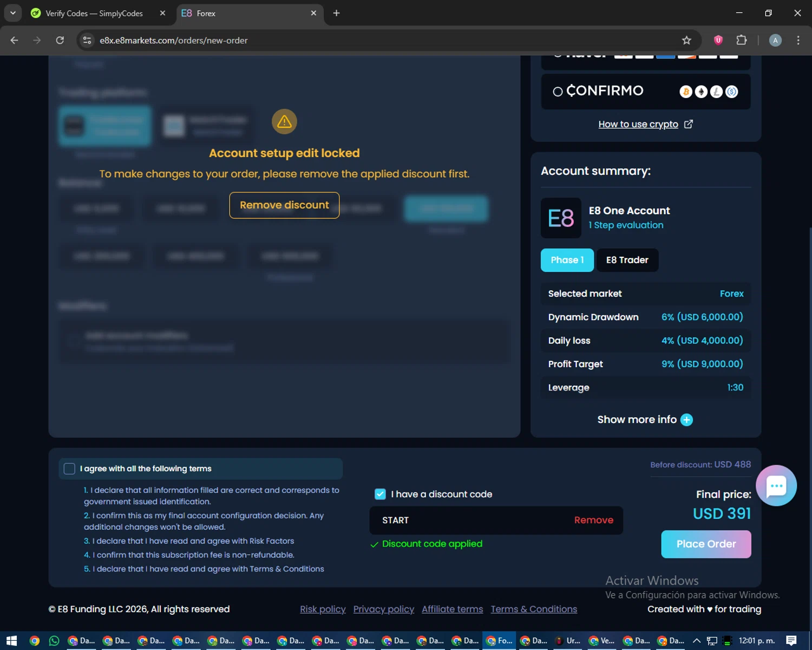The image size is (812, 650).
Task: Click the Remove discount button
Action: [284, 205]
